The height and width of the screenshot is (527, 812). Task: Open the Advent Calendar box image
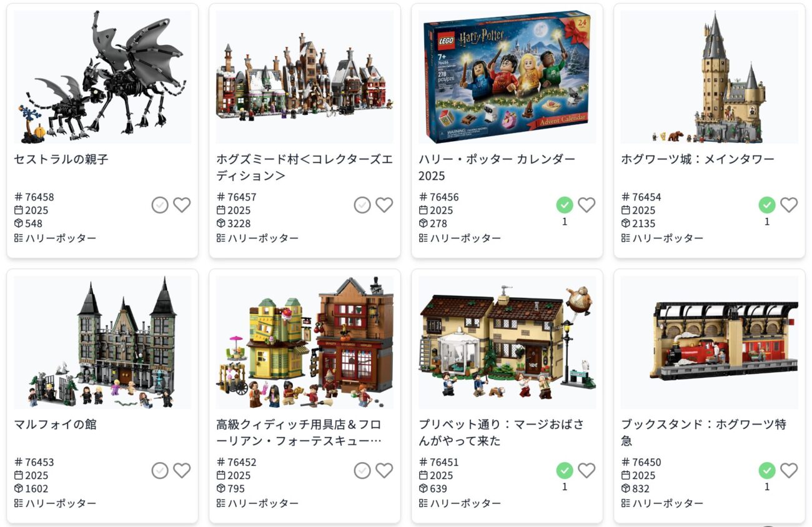click(507, 77)
